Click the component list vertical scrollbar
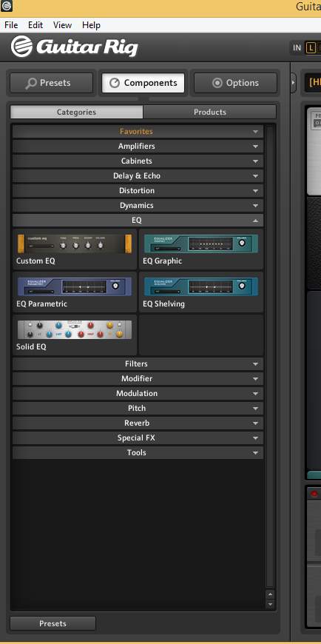Viewport: 321px width, 644px height. (270, 357)
